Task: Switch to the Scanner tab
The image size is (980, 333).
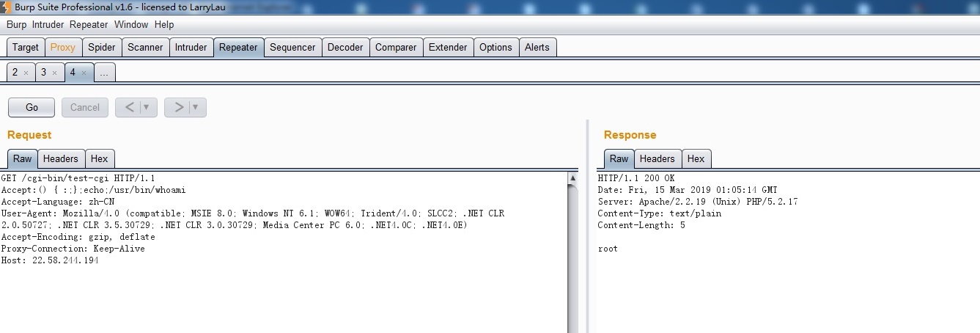Action: point(145,47)
